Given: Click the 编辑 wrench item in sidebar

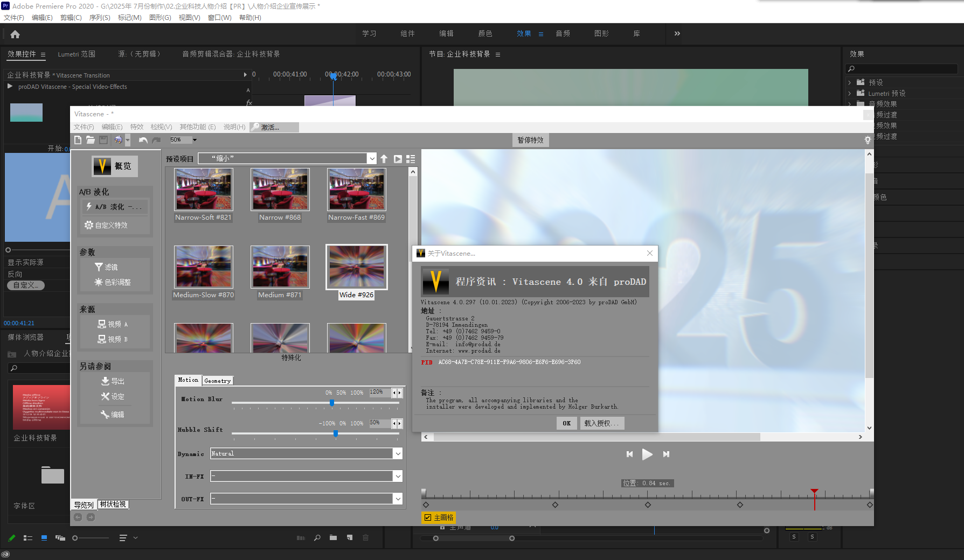Looking at the screenshot, I should pos(113,415).
